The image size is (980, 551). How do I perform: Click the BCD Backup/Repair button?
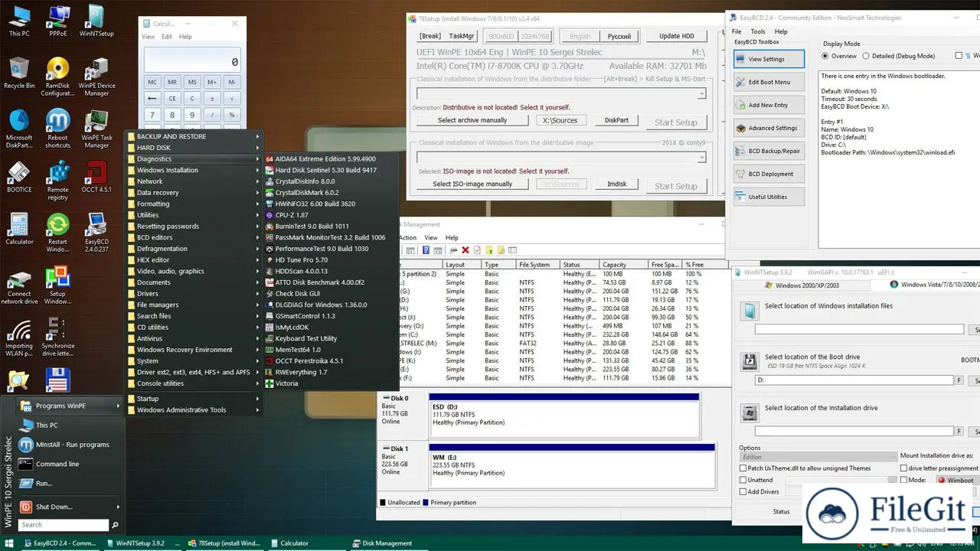click(769, 151)
